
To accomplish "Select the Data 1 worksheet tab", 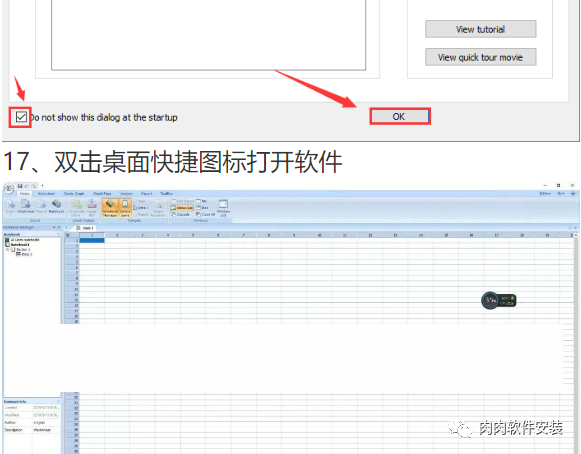I will pyautogui.click(x=85, y=228).
